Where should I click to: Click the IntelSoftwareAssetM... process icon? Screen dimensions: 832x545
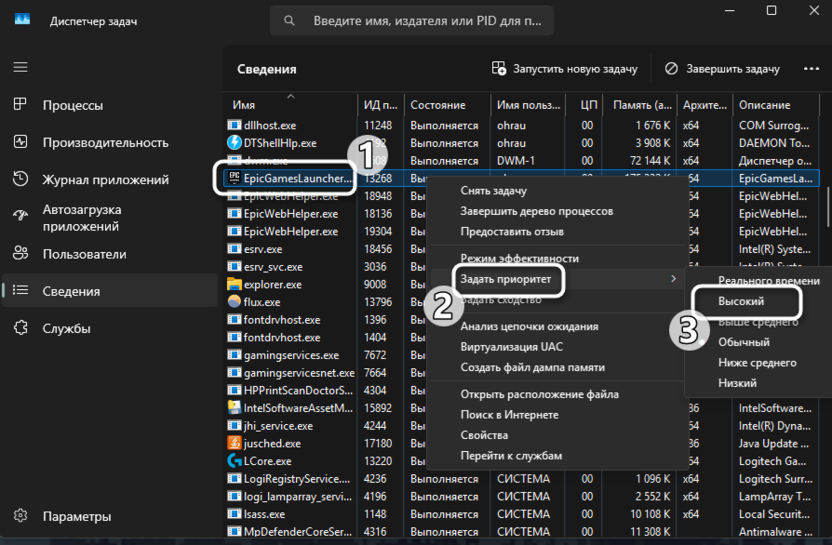[234, 408]
